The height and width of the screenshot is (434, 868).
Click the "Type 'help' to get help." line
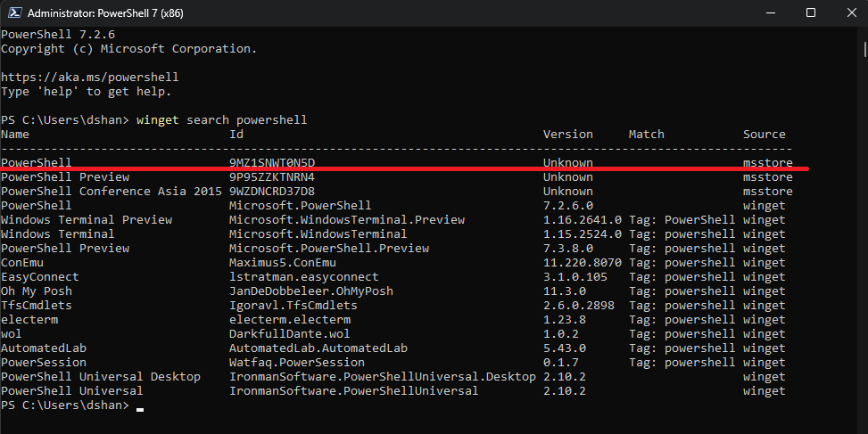point(87,91)
